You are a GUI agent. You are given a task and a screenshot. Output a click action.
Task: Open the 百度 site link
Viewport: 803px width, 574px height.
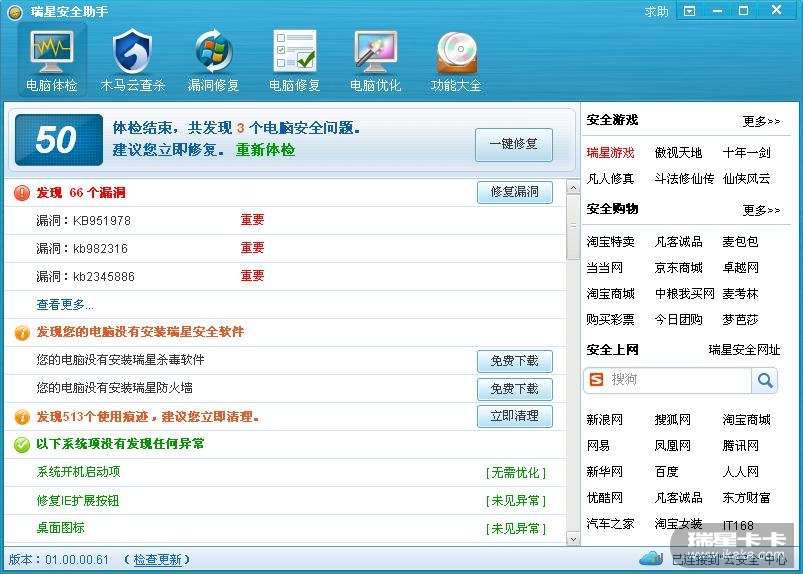click(666, 472)
